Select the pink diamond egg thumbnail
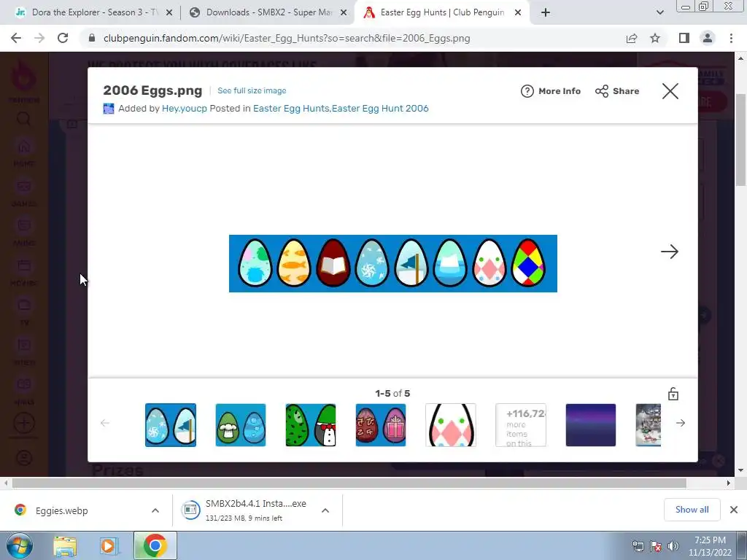 (x=451, y=425)
